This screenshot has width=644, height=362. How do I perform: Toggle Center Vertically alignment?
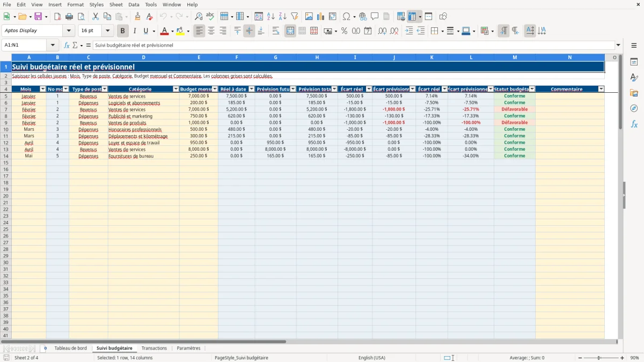click(x=249, y=31)
